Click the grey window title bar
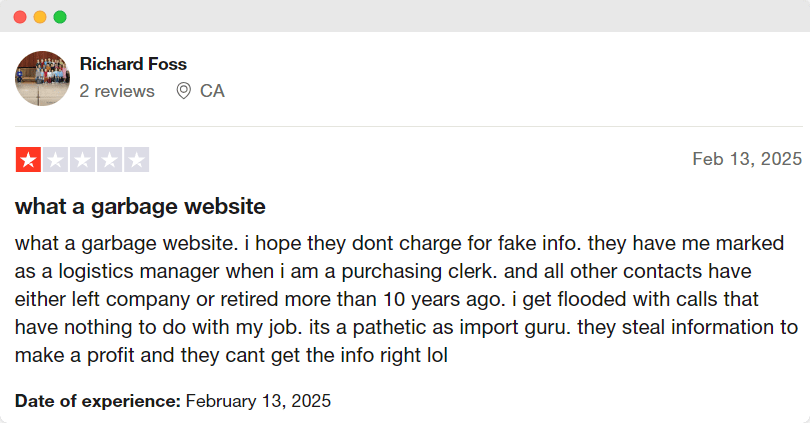The image size is (810, 423). [405, 16]
